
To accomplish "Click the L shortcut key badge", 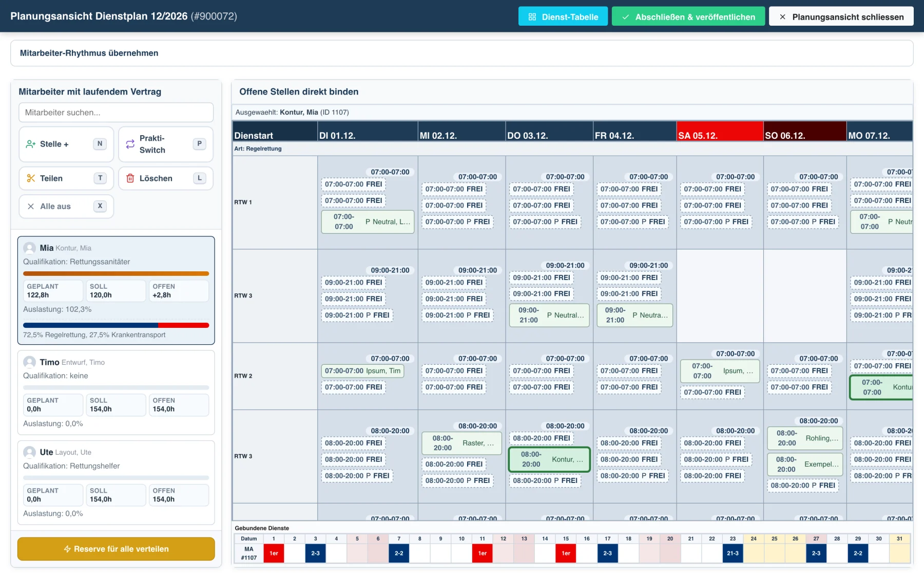I will pos(199,178).
